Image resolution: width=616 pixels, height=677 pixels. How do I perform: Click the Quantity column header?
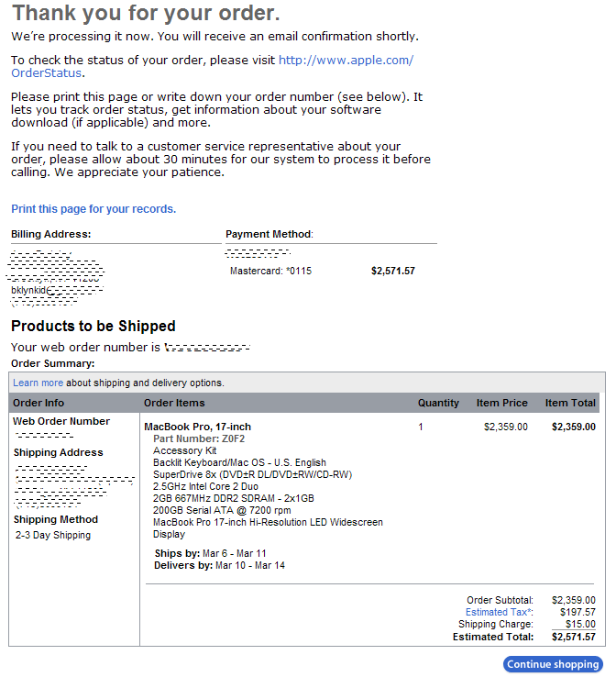[x=438, y=403]
